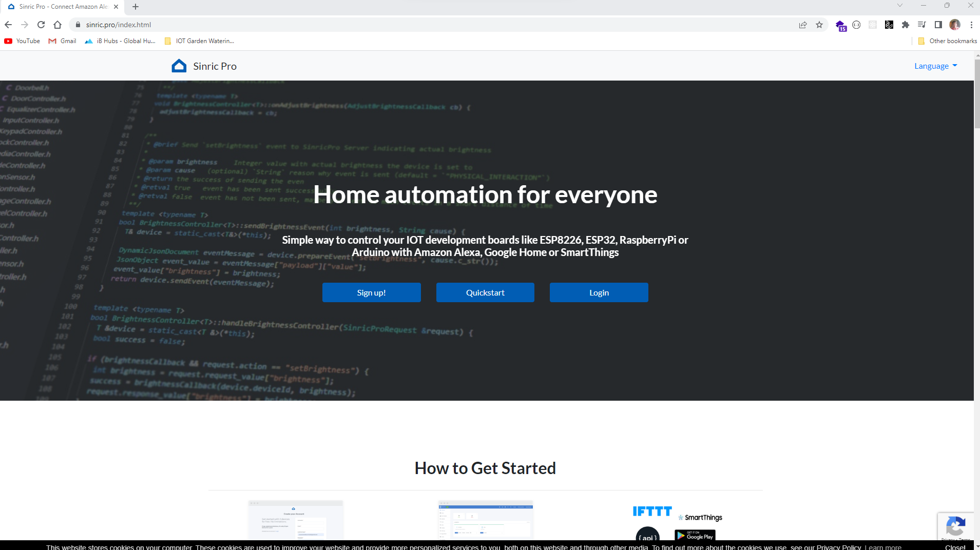Screen dimensions: 980x550
Task: Share this page using the share icon
Action: 803,25
